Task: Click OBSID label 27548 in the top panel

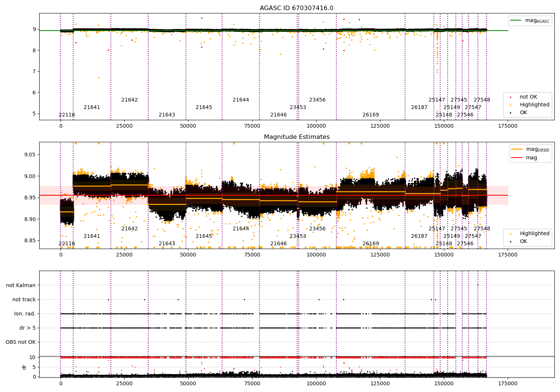Action: click(x=482, y=100)
